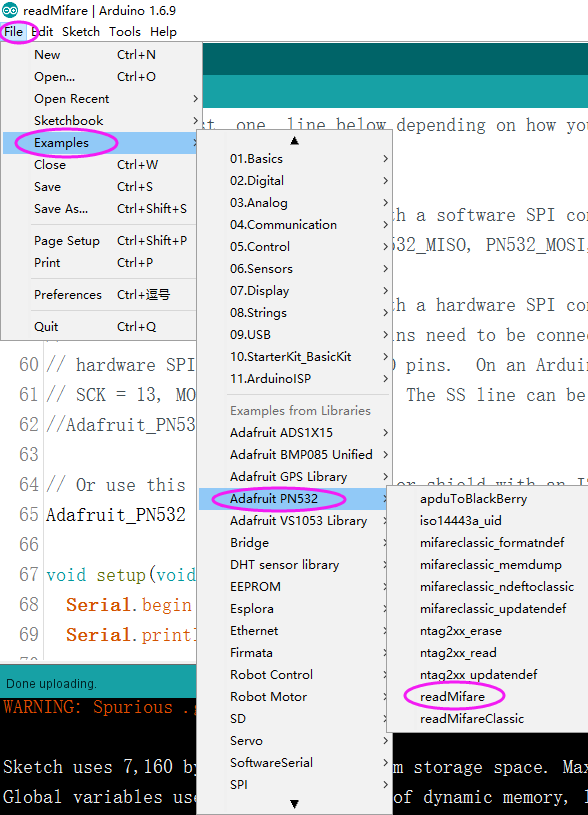Expand 06.Sensors examples
The image size is (588, 815).
pyautogui.click(x=294, y=269)
